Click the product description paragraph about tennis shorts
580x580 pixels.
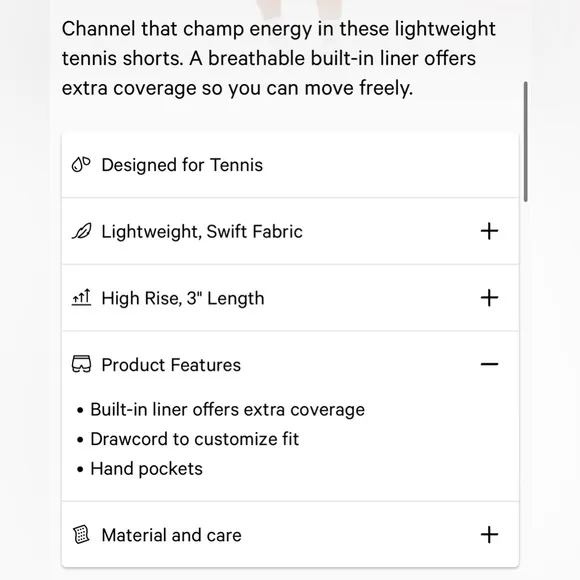click(279, 58)
